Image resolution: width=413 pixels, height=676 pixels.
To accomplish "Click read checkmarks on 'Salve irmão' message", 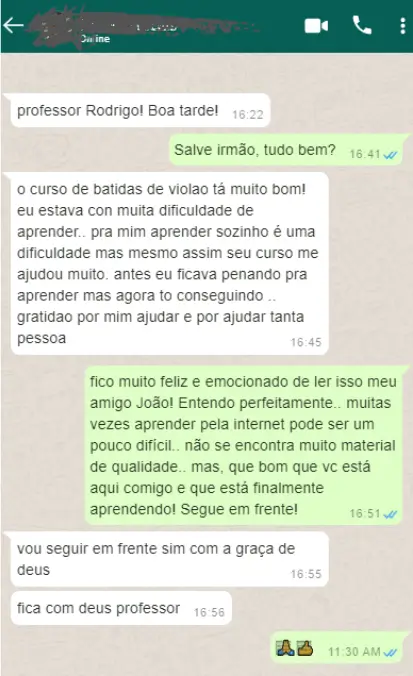I will [391, 155].
